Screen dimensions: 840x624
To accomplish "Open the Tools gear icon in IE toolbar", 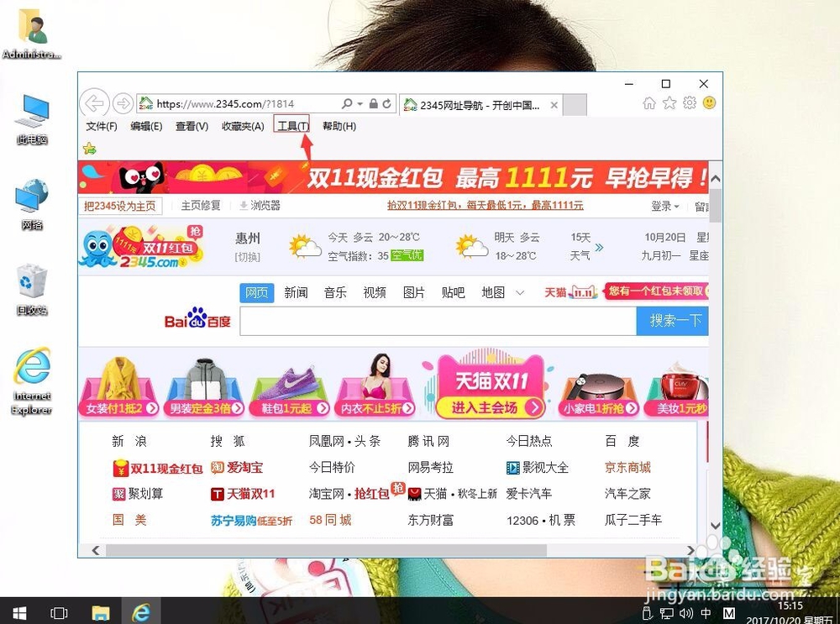I will pyautogui.click(x=690, y=102).
